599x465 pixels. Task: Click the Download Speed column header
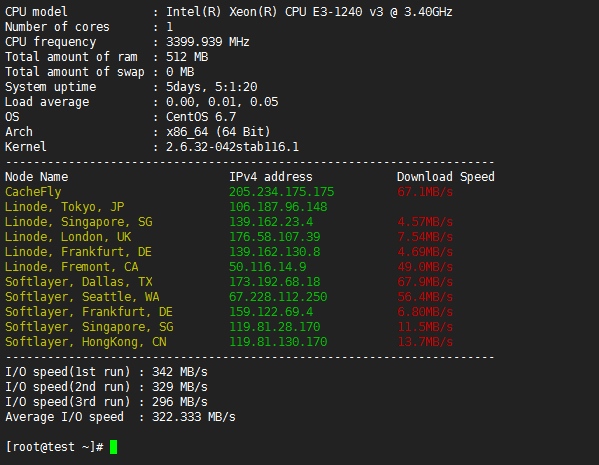446,177
